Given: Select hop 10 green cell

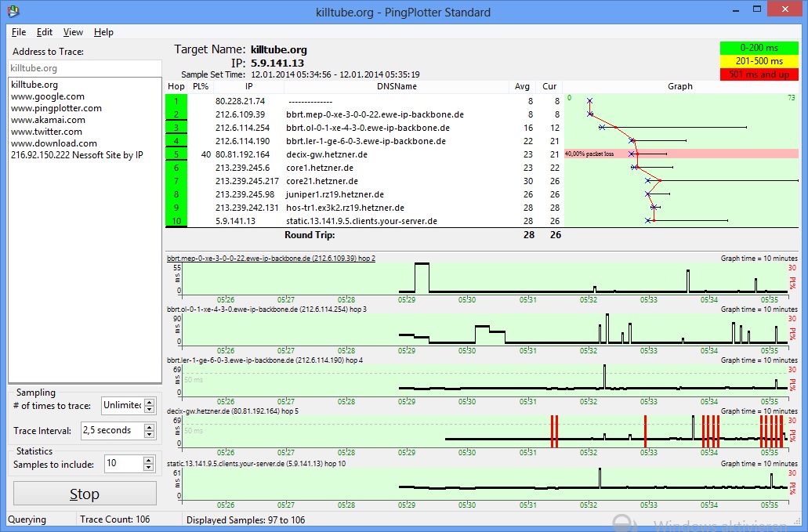Looking at the screenshot, I should click(x=176, y=221).
